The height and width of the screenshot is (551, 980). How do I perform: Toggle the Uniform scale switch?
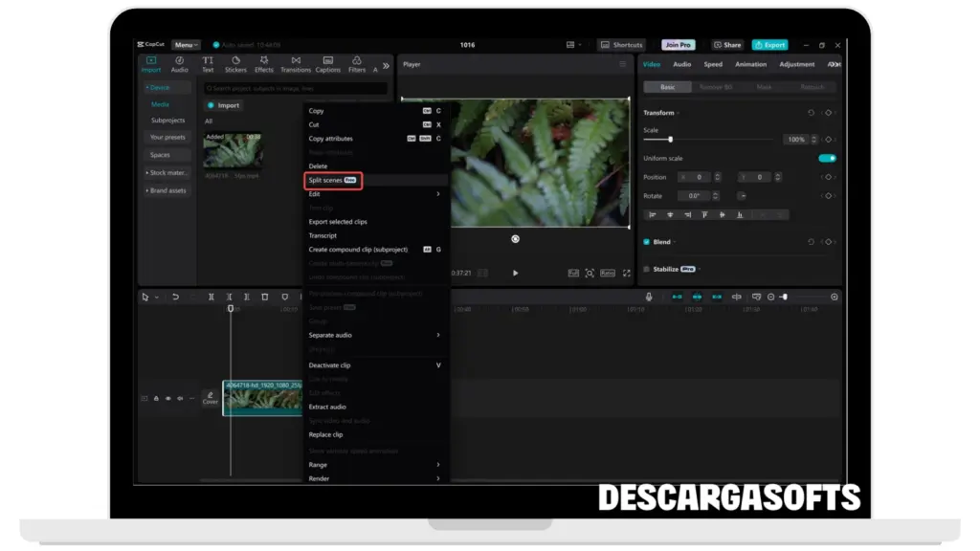coord(827,158)
